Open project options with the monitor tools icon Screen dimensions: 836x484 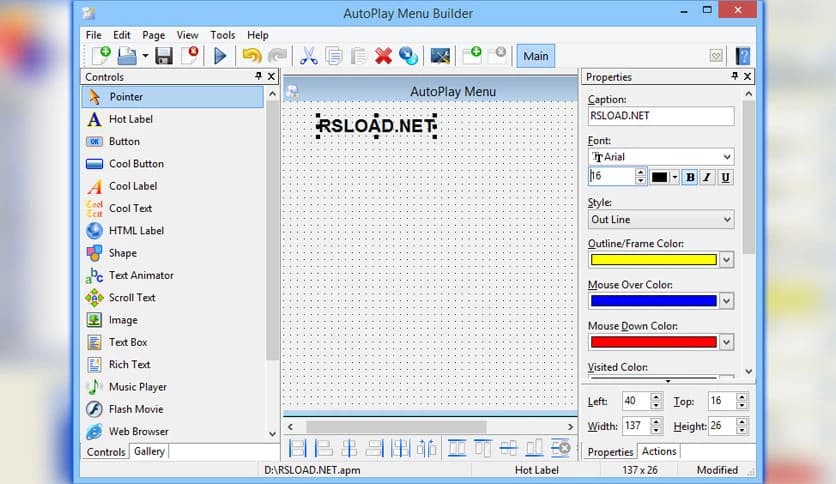coord(440,55)
